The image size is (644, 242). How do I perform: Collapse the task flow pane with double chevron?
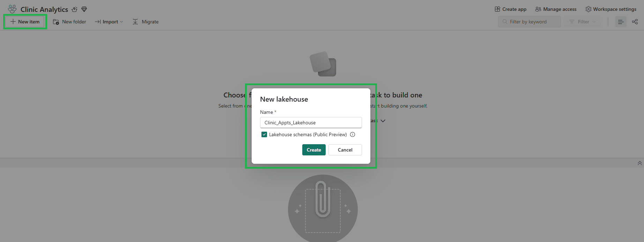[x=639, y=163]
